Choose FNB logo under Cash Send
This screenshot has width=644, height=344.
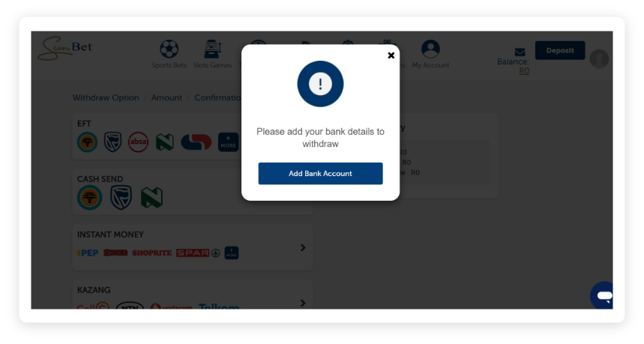tap(89, 197)
